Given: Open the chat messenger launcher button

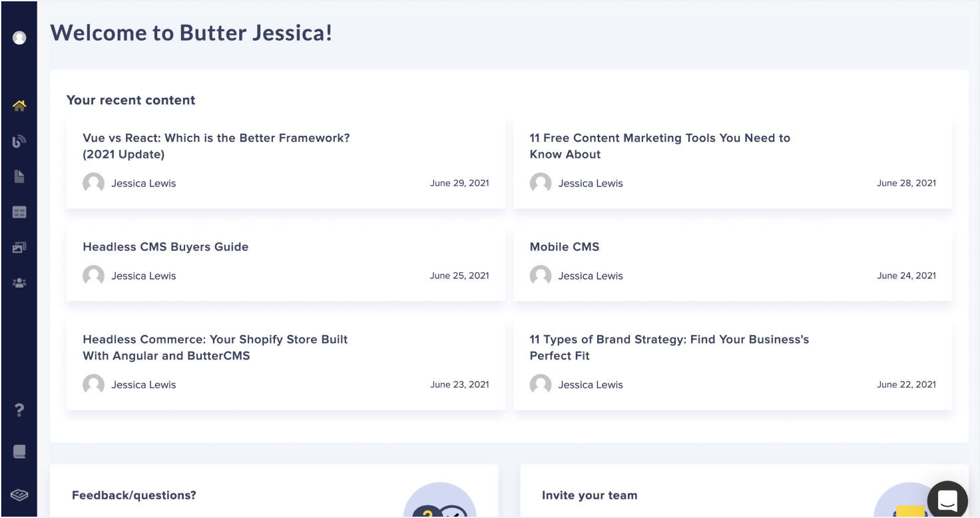Looking at the screenshot, I should pos(947,499).
